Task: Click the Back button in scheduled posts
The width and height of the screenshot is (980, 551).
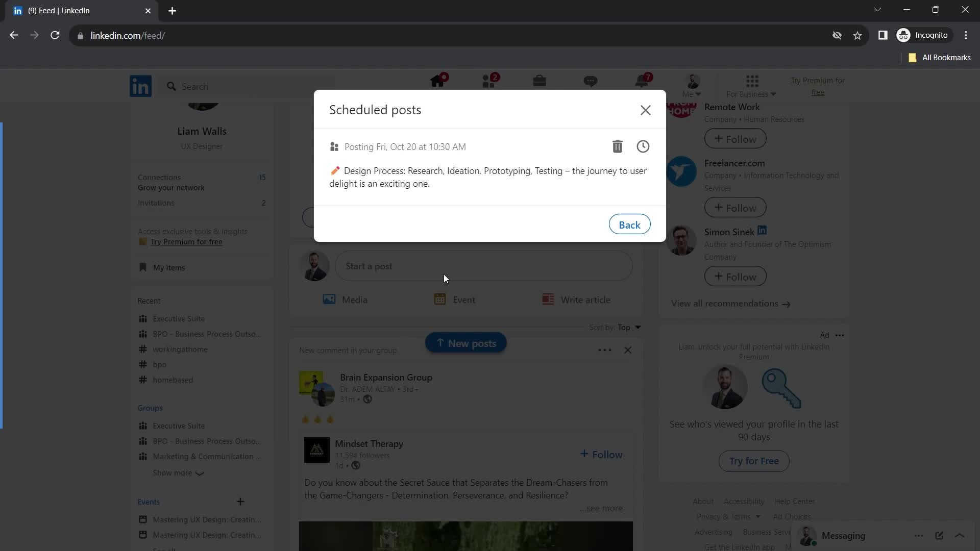Action: pos(630,224)
